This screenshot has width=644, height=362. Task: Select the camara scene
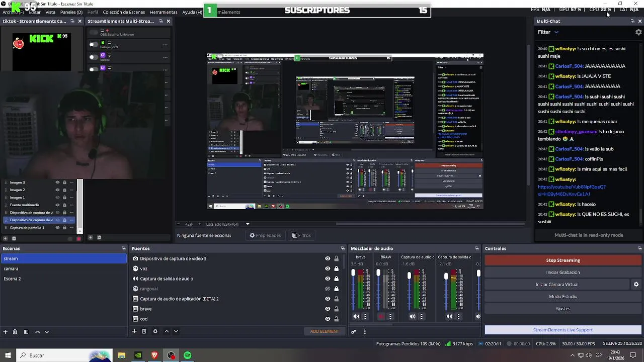coord(63,268)
